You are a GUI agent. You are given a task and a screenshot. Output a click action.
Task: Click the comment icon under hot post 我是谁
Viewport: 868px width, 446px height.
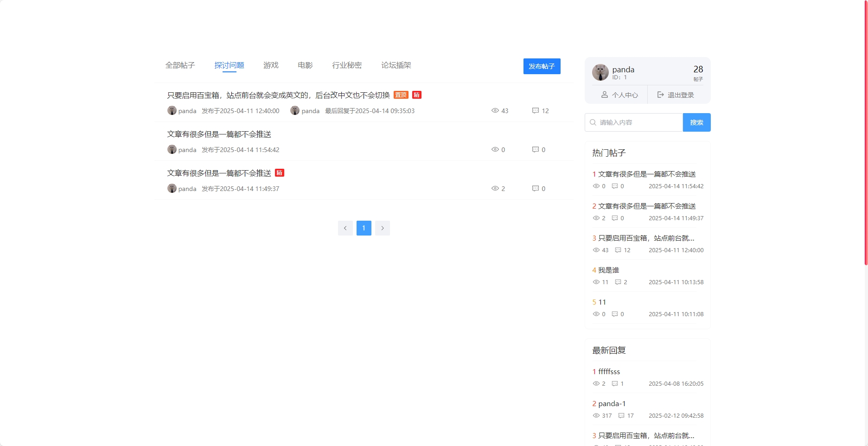point(618,282)
